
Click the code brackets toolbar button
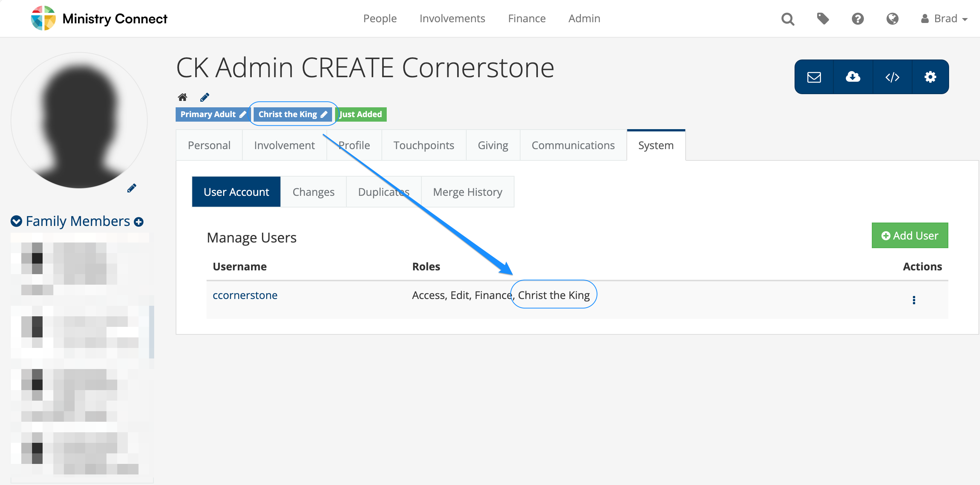892,77
